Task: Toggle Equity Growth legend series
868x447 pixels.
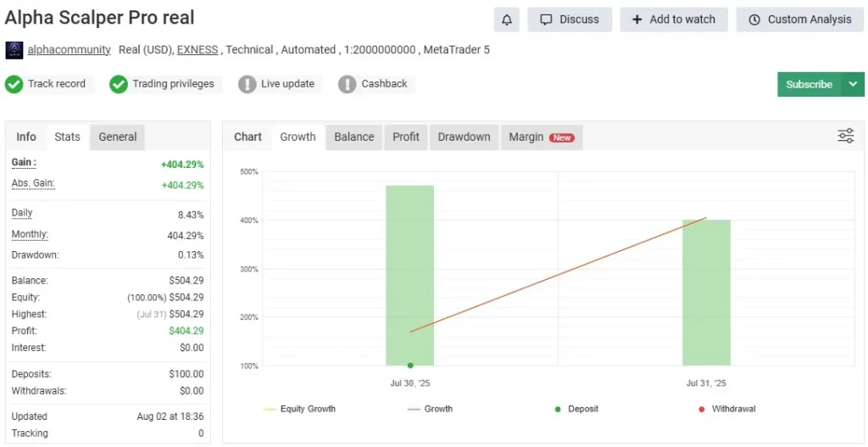Action: point(299,410)
